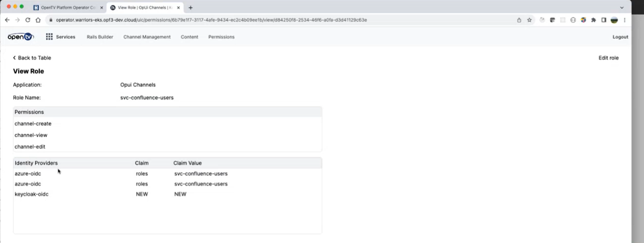
Task: Open the Services grid icon
Action: (49, 37)
